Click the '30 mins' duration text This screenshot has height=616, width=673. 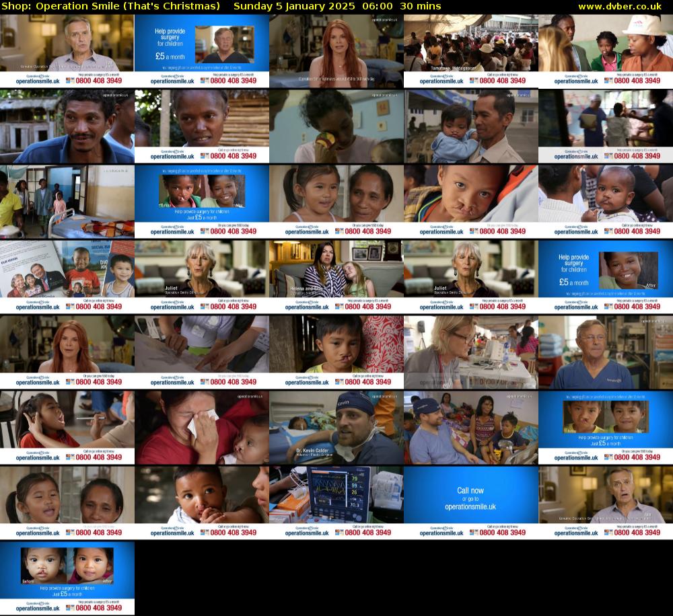click(x=420, y=6)
